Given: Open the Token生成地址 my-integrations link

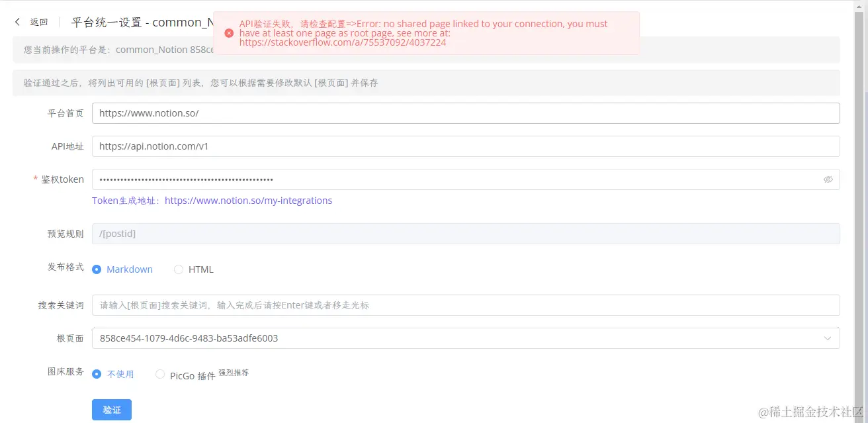Looking at the screenshot, I should coord(249,201).
